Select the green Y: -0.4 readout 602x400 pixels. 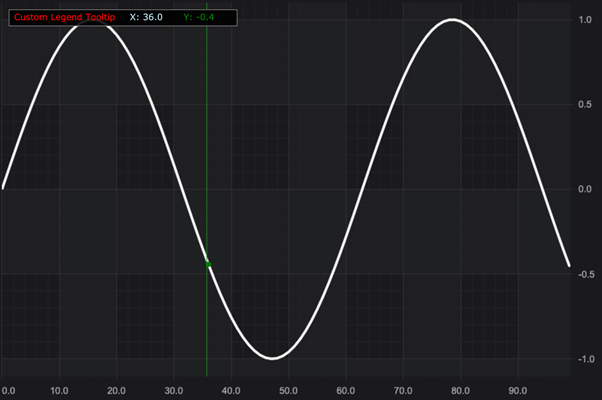pos(199,18)
